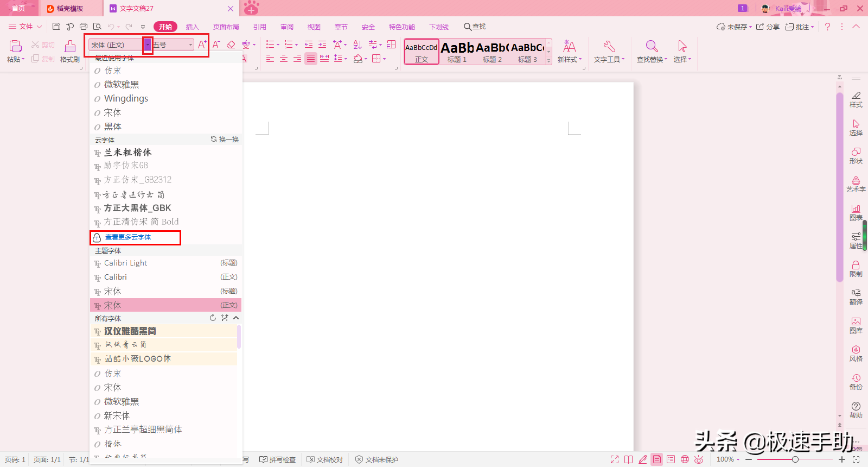Open the Translate (翻译) sidebar panel
868x467 pixels.
tap(856, 297)
